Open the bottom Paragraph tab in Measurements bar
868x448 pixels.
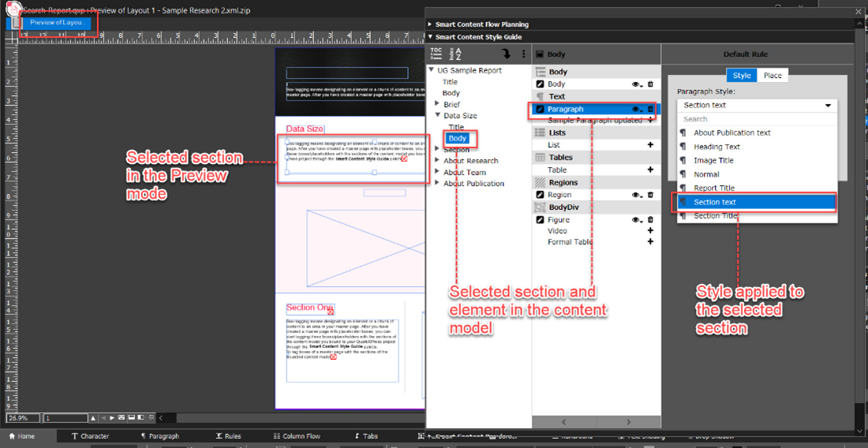tap(160, 436)
